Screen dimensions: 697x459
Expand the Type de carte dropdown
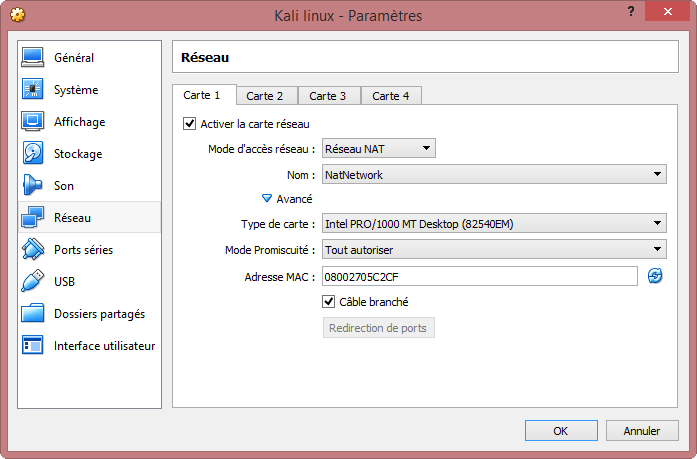pos(494,224)
